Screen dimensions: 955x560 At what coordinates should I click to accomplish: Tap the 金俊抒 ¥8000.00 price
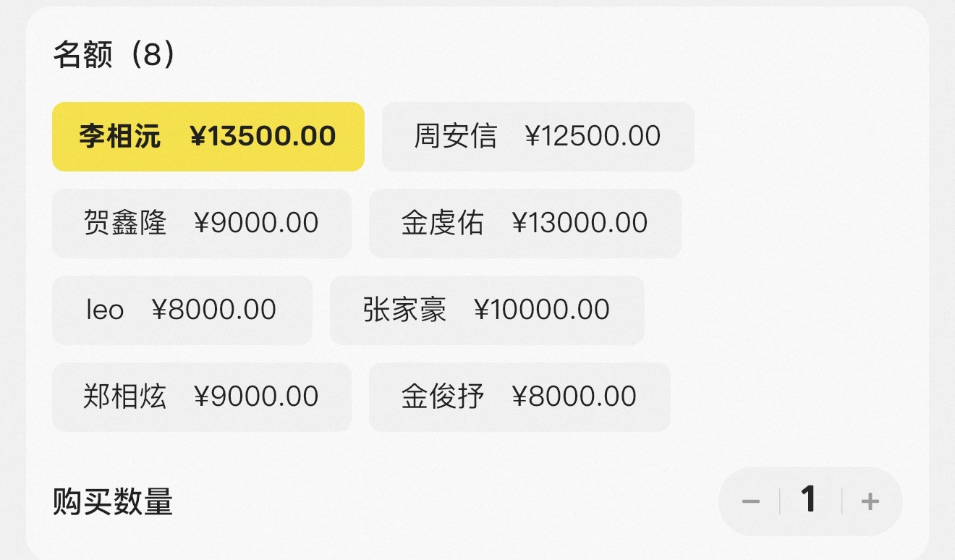574,397
